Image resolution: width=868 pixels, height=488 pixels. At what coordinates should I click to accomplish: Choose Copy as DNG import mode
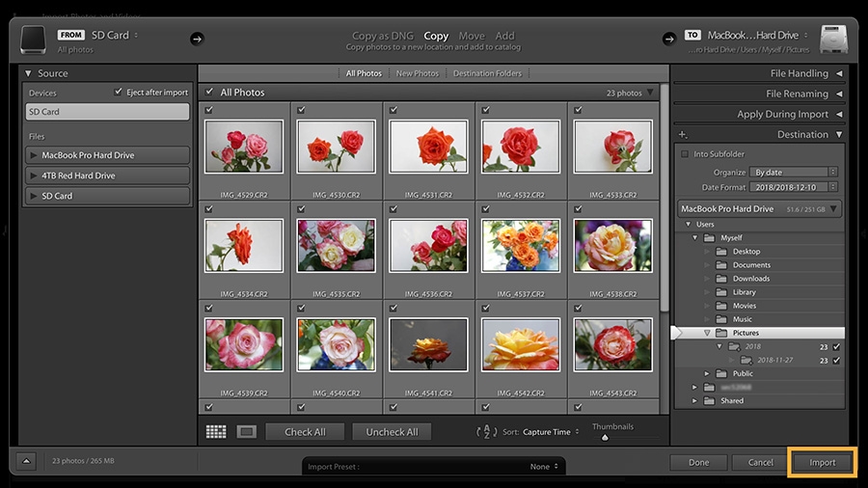383,36
